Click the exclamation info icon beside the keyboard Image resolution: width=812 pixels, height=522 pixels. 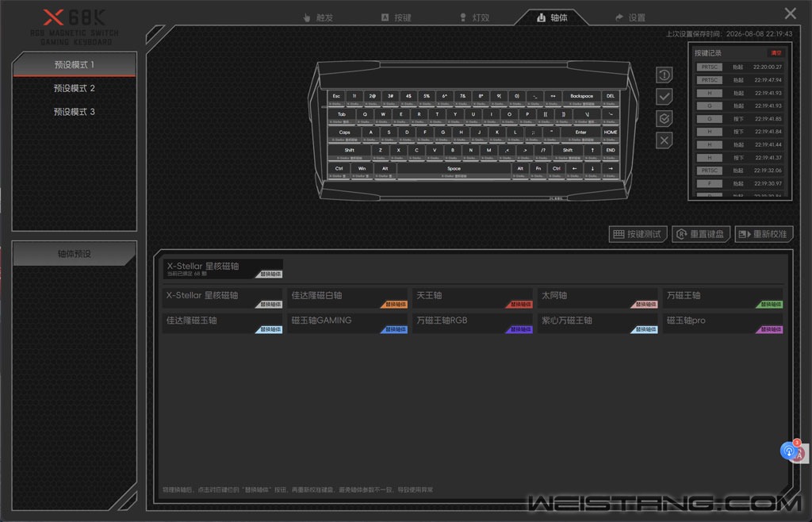tap(664, 75)
